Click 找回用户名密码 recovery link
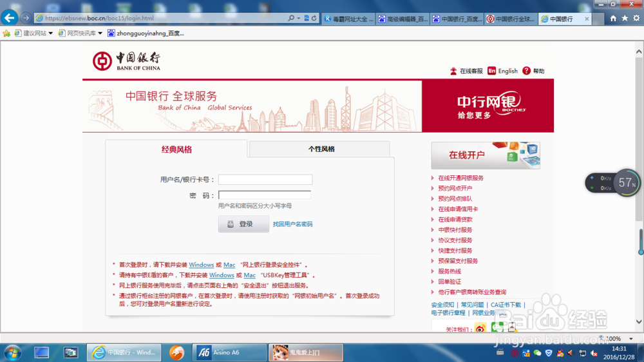The width and height of the screenshot is (644, 362). click(292, 224)
